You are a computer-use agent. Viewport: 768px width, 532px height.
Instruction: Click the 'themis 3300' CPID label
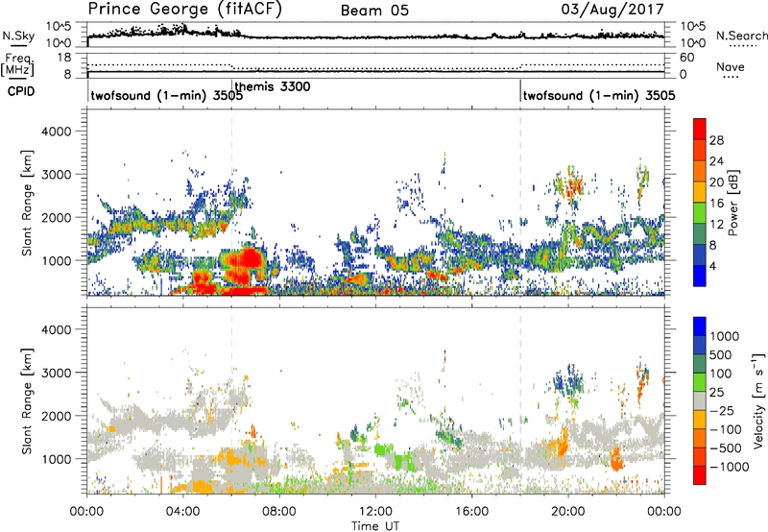tap(273, 86)
